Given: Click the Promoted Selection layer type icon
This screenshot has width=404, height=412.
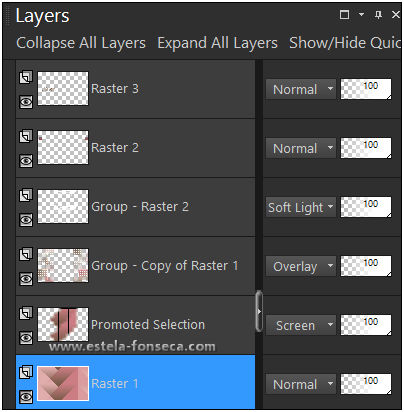Looking at the screenshot, I should [x=26, y=313].
